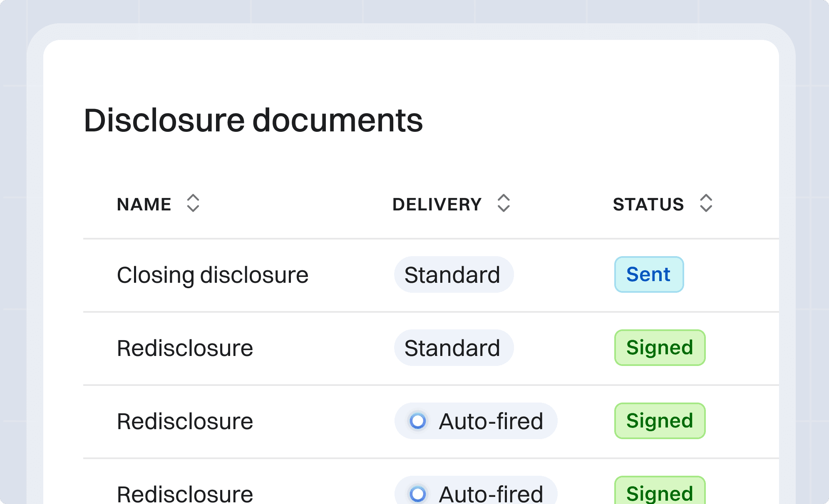The width and height of the screenshot is (829, 504).
Task: Toggle ascending sort on the NAME column
Action: tap(193, 204)
